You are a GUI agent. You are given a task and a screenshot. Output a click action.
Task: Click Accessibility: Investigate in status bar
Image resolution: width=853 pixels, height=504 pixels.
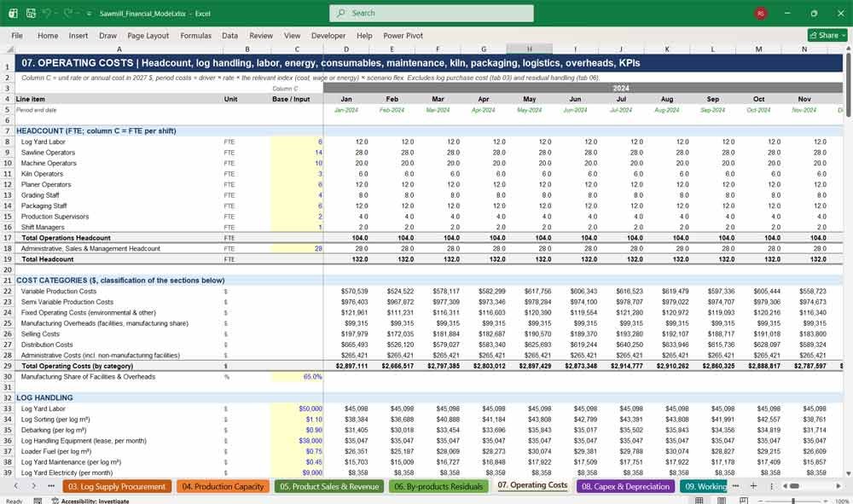pyautogui.click(x=90, y=501)
